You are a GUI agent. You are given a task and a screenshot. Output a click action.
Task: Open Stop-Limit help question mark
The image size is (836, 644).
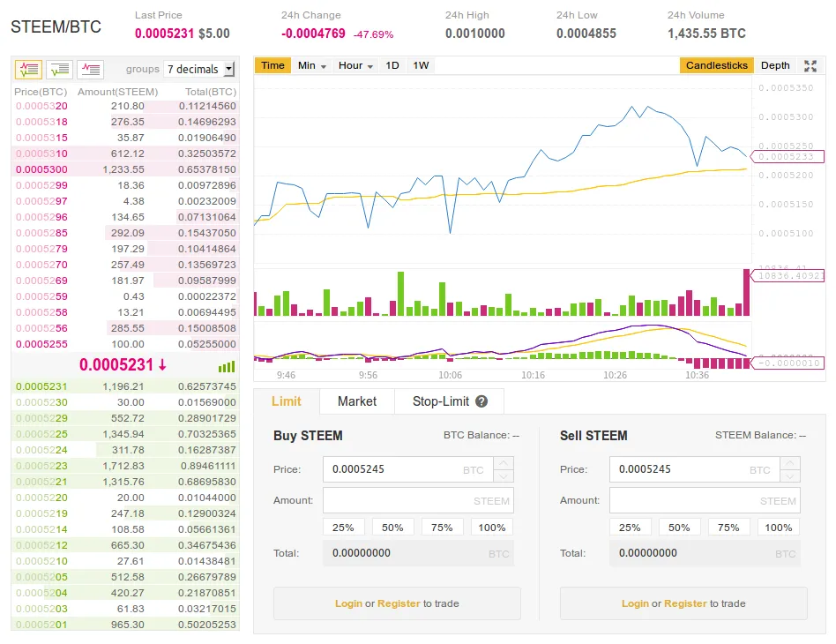click(481, 401)
